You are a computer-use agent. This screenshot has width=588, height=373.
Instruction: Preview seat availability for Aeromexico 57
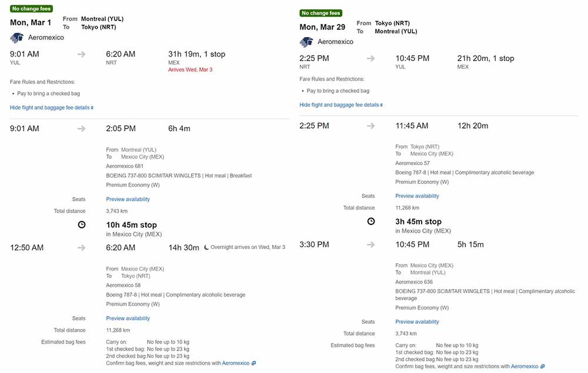pos(417,196)
